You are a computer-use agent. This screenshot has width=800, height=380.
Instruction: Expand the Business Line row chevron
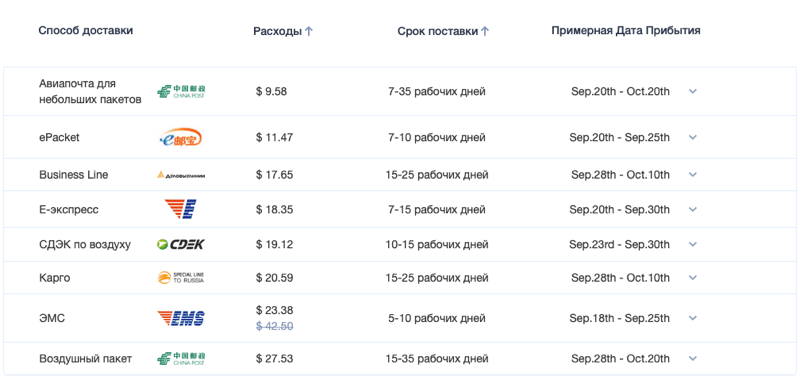coord(692,174)
